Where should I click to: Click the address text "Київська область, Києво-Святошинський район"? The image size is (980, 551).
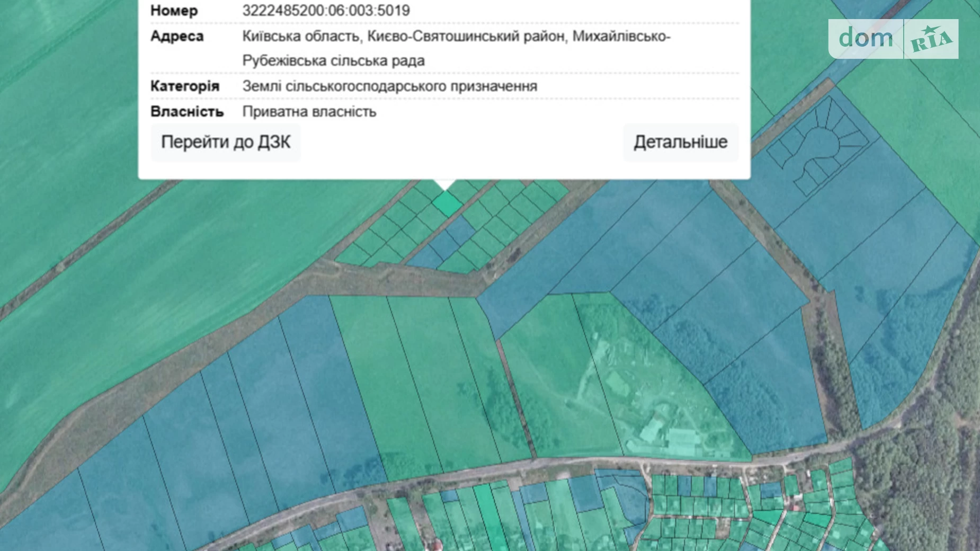point(404,37)
